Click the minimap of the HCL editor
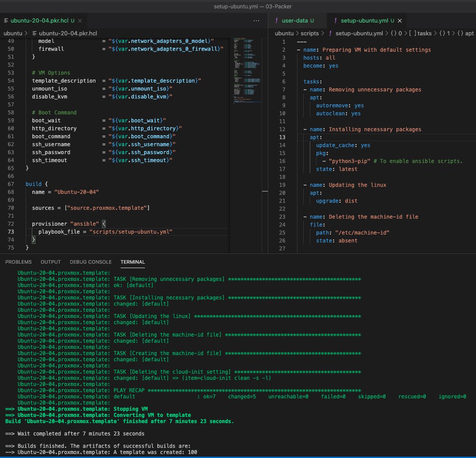 coord(248,70)
